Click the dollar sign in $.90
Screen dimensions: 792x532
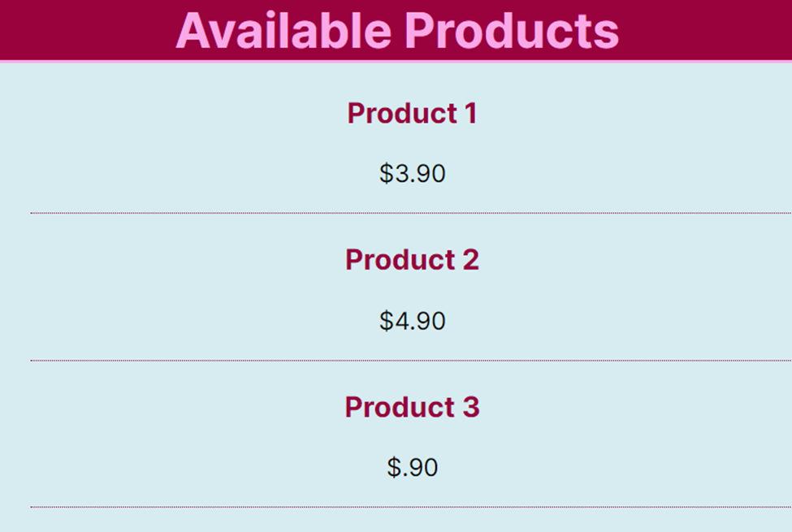click(394, 467)
